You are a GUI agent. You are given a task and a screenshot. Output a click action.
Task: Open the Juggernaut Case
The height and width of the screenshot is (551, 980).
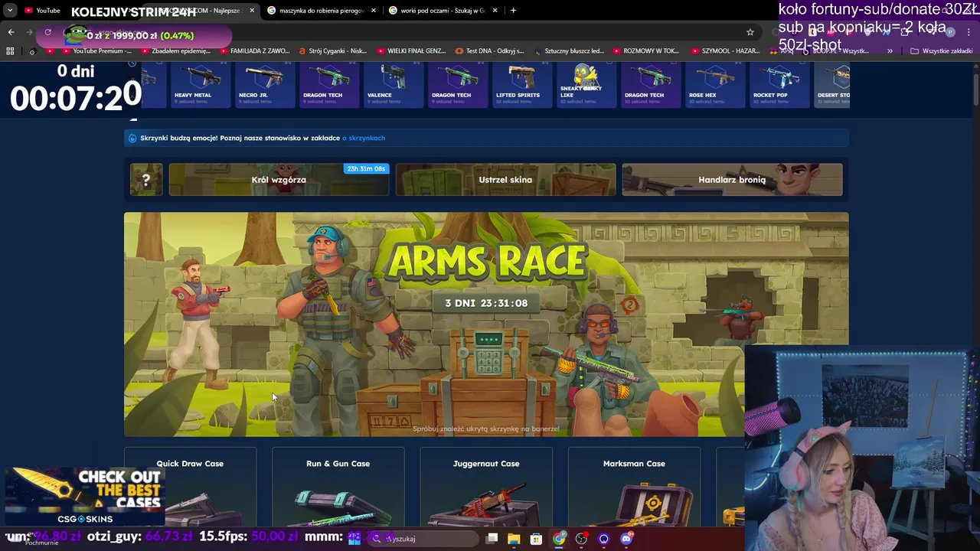pos(486,487)
